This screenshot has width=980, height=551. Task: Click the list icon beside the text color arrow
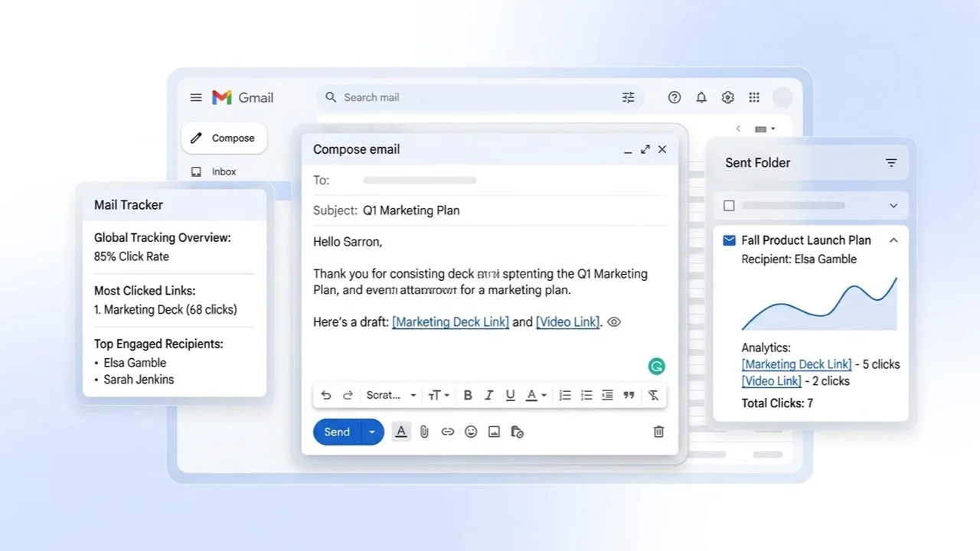[x=565, y=395]
